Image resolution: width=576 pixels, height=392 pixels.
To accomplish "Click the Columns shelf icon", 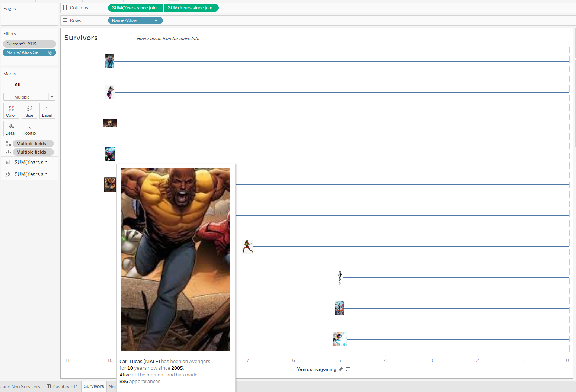I will pyautogui.click(x=65, y=8).
